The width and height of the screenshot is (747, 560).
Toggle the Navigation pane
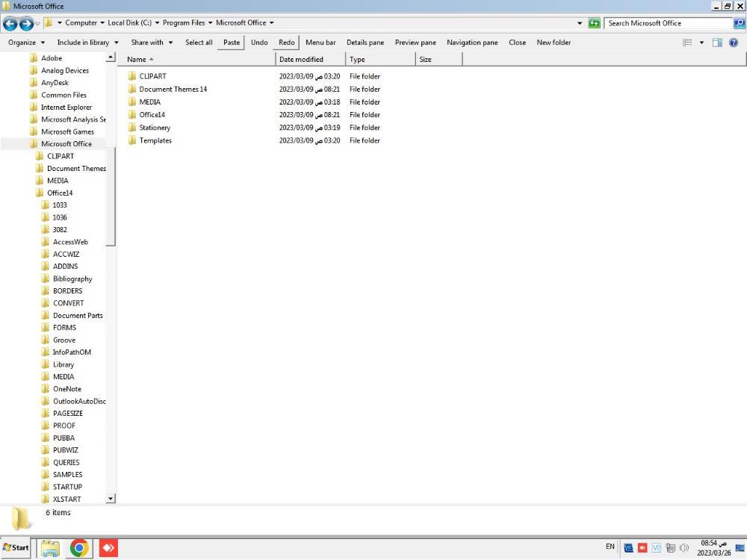point(472,43)
